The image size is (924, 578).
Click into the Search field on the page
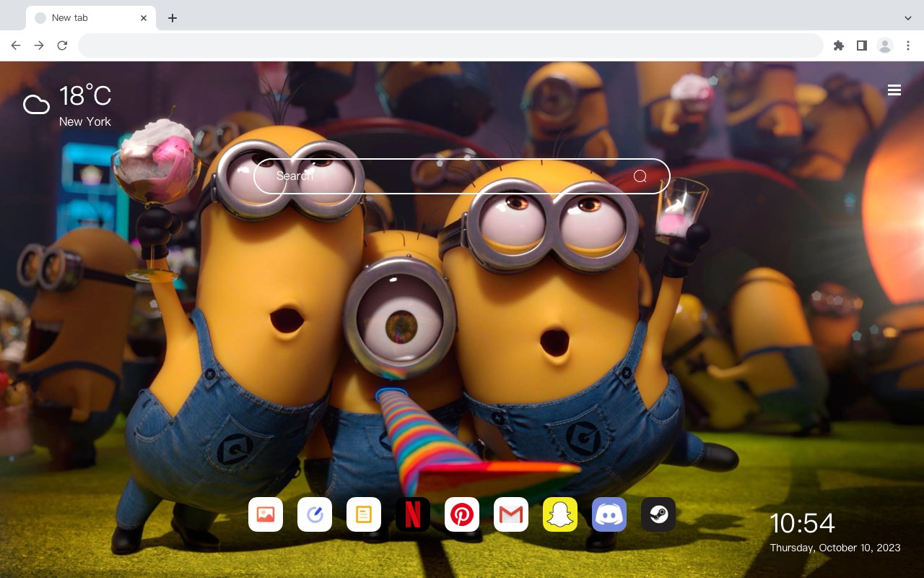point(462,176)
